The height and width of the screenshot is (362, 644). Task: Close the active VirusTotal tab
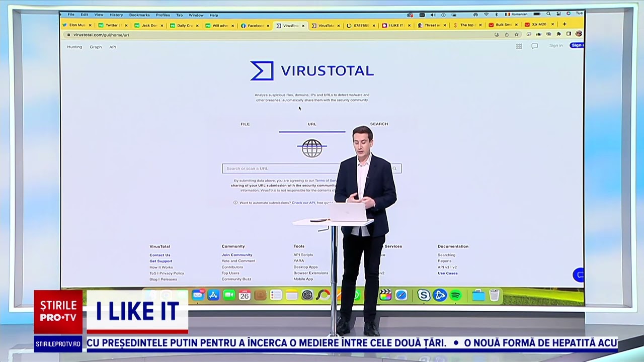pos(303,25)
